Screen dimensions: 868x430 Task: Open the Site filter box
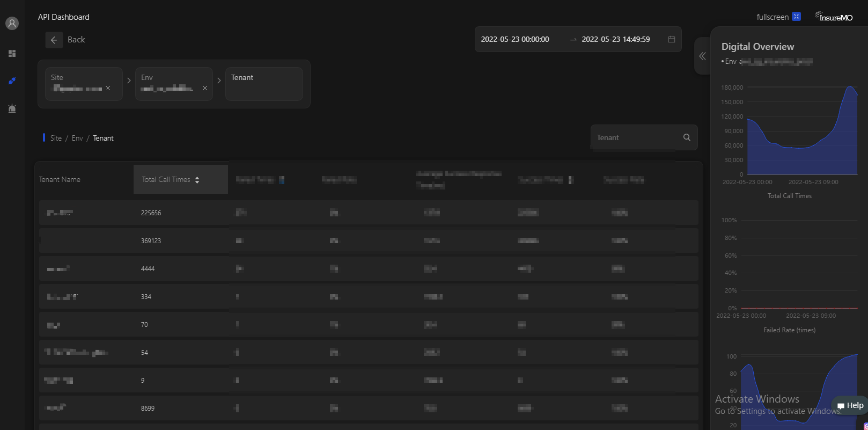84,84
